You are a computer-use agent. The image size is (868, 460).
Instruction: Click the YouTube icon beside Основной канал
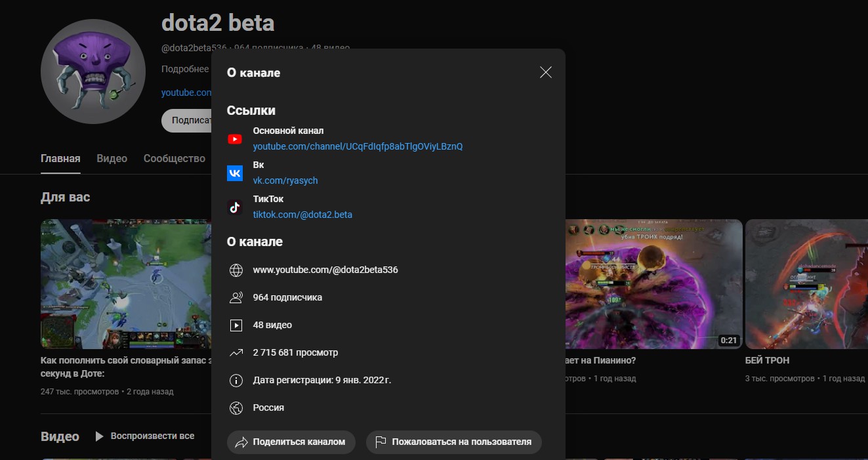click(235, 139)
